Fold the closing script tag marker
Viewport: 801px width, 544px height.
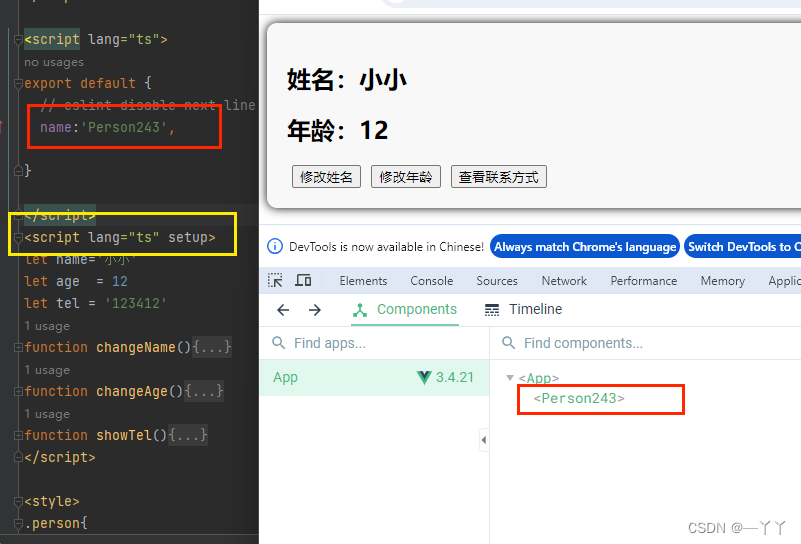[18, 457]
